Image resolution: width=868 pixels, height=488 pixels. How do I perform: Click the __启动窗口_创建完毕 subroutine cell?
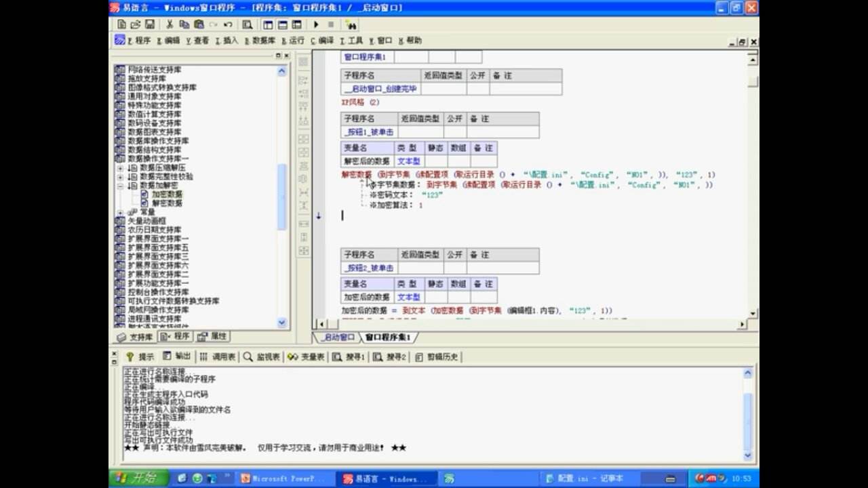click(380, 89)
